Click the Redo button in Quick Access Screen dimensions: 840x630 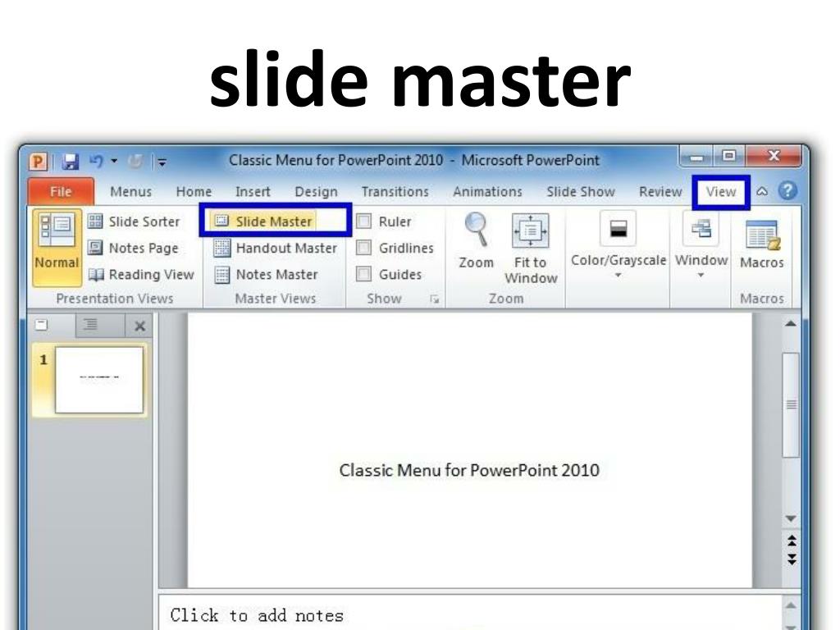[x=135, y=161]
